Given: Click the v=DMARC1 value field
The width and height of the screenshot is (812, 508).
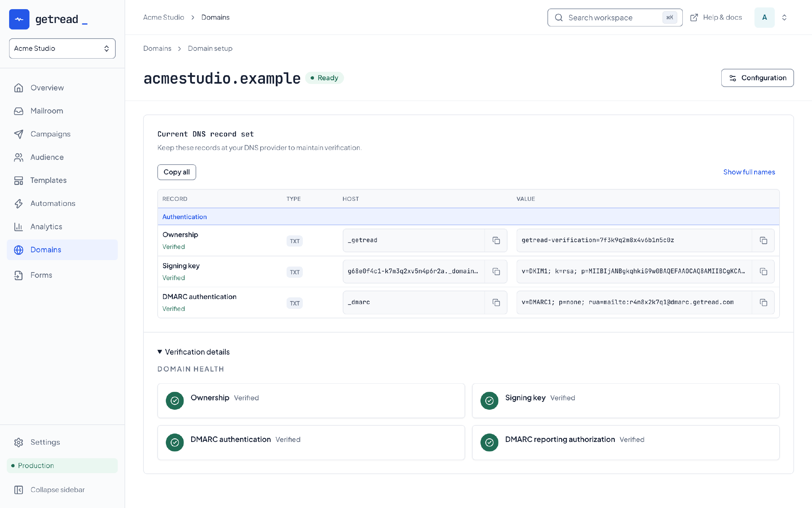Looking at the screenshot, I should tap(634, 302).
